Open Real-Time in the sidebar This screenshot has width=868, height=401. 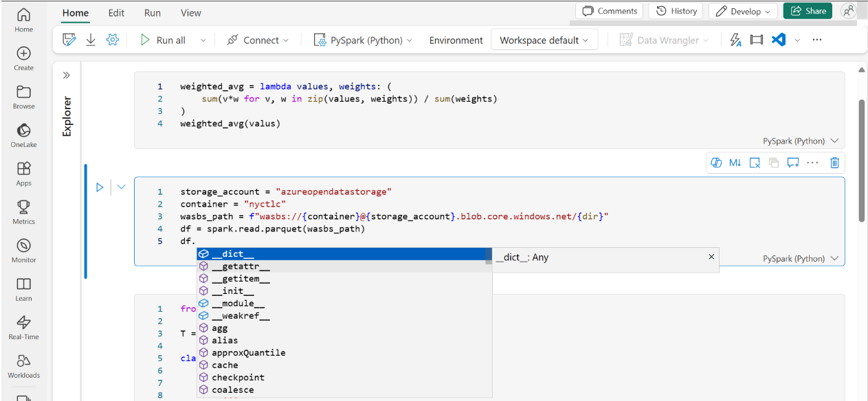point(23,328)
